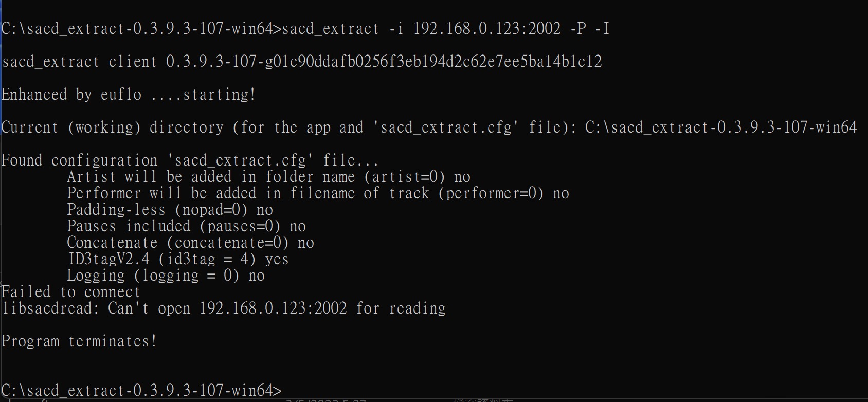The image size is (868, 402).
Task: Click the sacd_extract client version line
Action: [x=302, y=62]
